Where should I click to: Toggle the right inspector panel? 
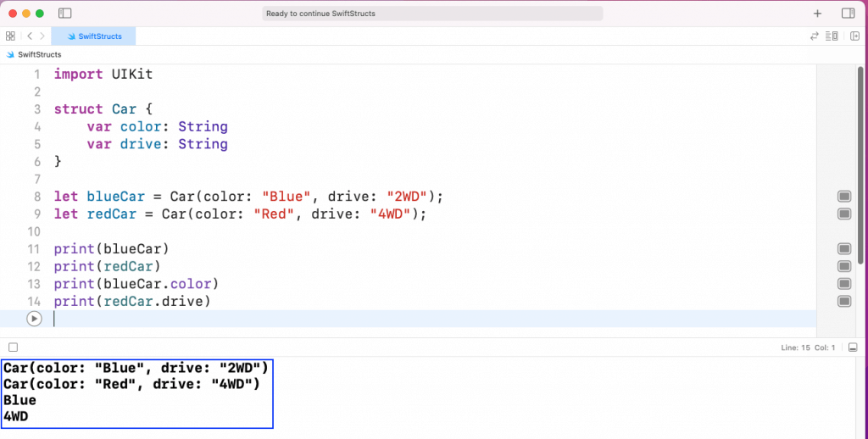point(848,14)
